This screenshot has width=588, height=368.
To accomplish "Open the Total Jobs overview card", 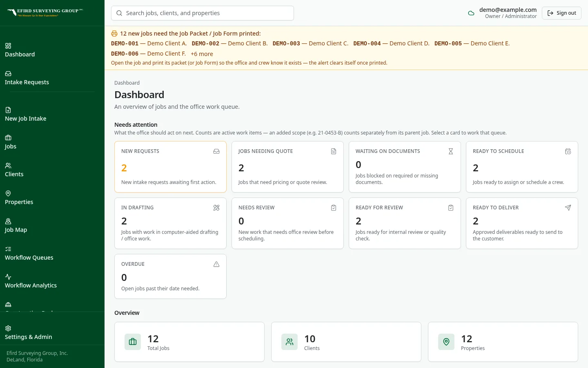I will click(x=189, y=342).
